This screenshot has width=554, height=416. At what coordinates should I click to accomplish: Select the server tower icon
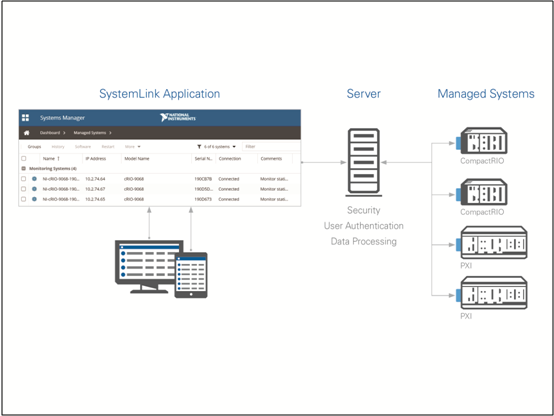tap(364, 162)
